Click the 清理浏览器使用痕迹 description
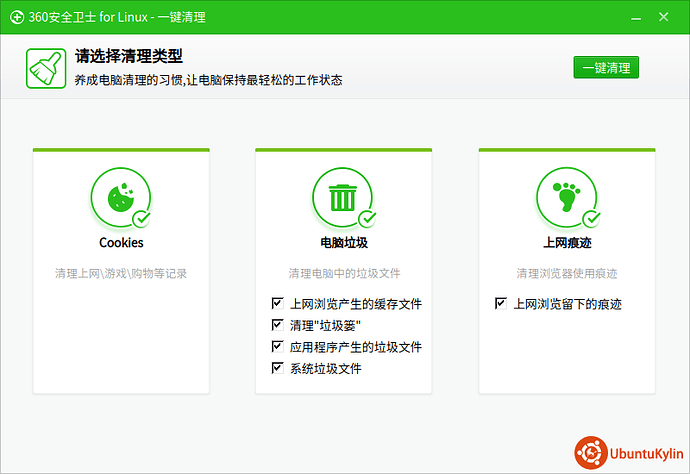This screenshot has height=474, width=690. (x=567, y=273)
